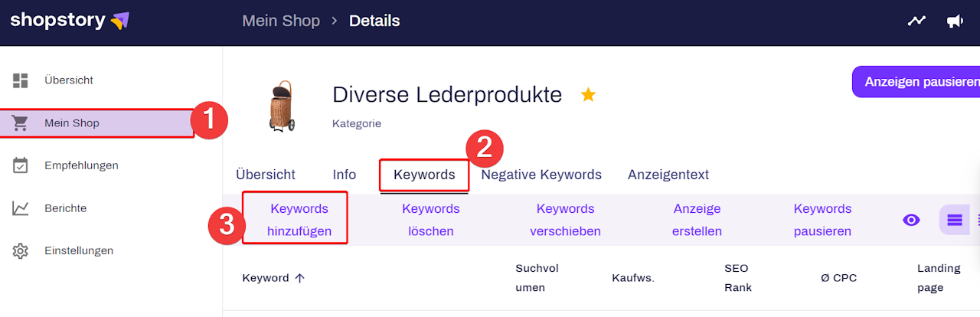Click Keywords hinzufügen
The height and width of the screenshot is (317, 980).
[x=299, y=220]
